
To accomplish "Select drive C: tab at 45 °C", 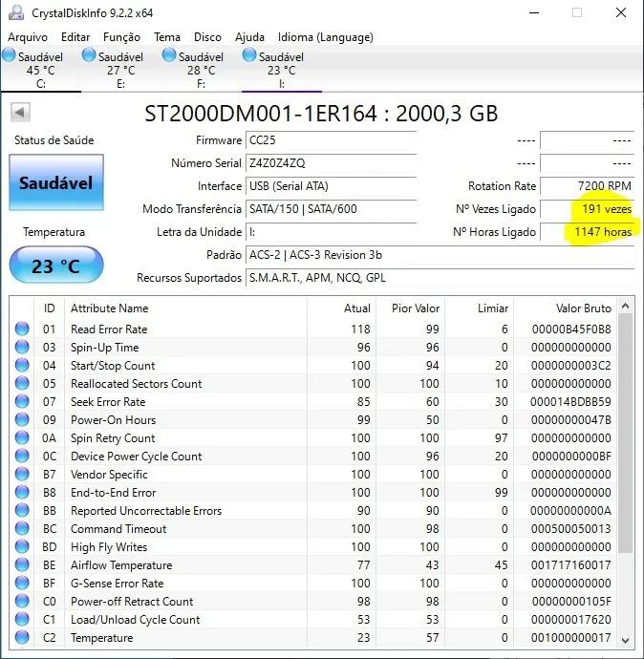I will pos(41,70).
